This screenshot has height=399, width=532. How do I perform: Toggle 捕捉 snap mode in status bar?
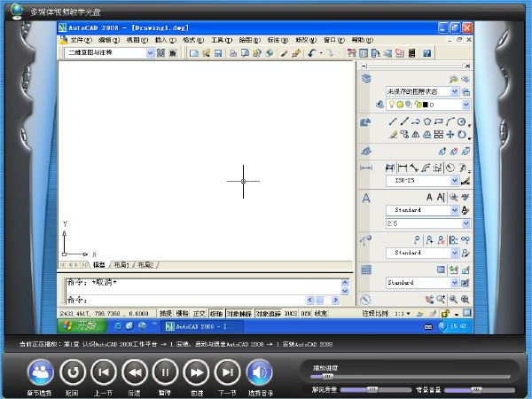tap(166, 314)
